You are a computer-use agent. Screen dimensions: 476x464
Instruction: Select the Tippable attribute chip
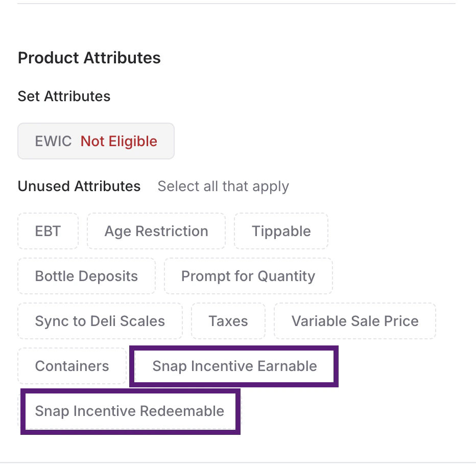(281, 231)
